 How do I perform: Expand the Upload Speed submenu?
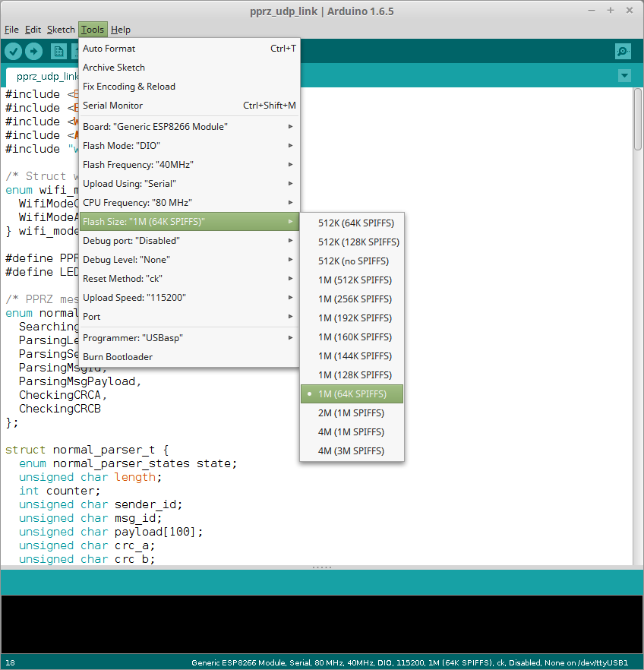(x=189, y=298)
